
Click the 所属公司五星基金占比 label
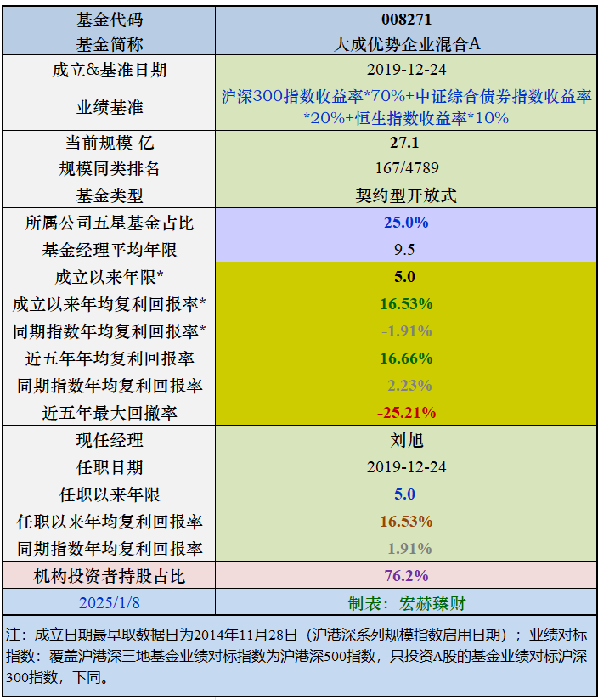pos(110,223)
